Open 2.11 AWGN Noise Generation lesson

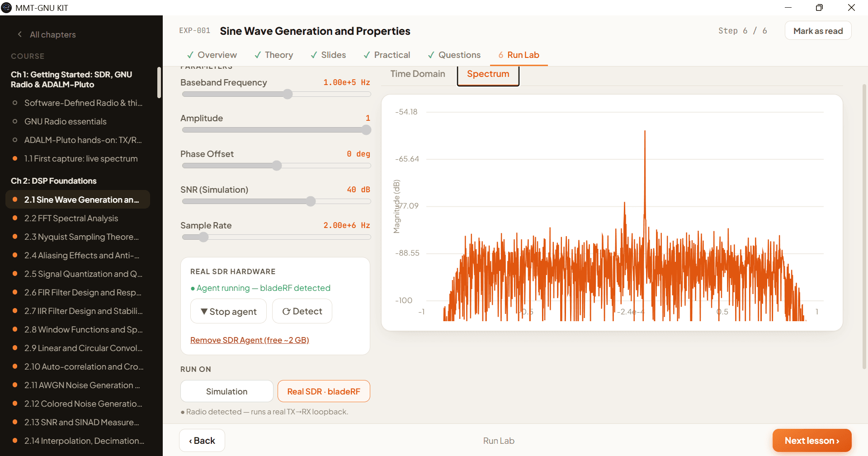(x=78, y=385)
